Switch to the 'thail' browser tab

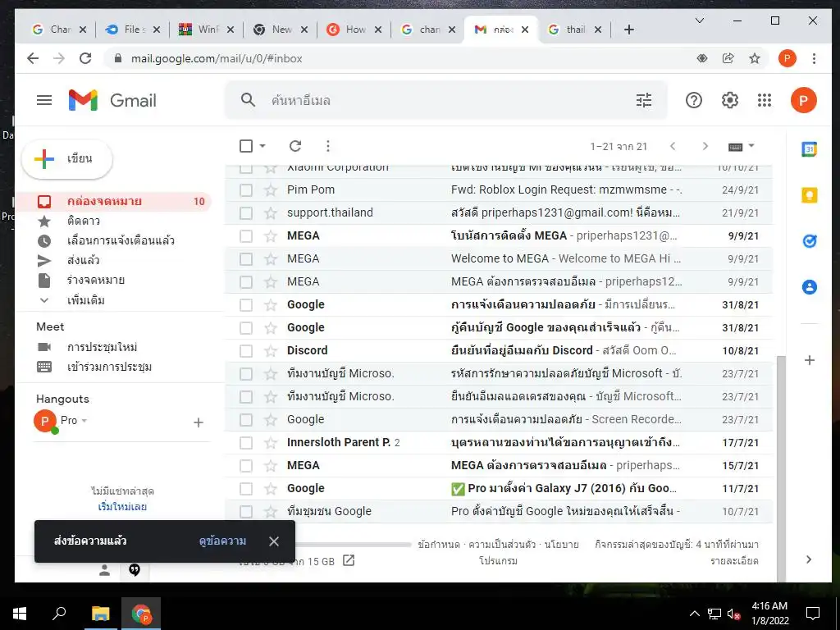[x=574, y=30]
